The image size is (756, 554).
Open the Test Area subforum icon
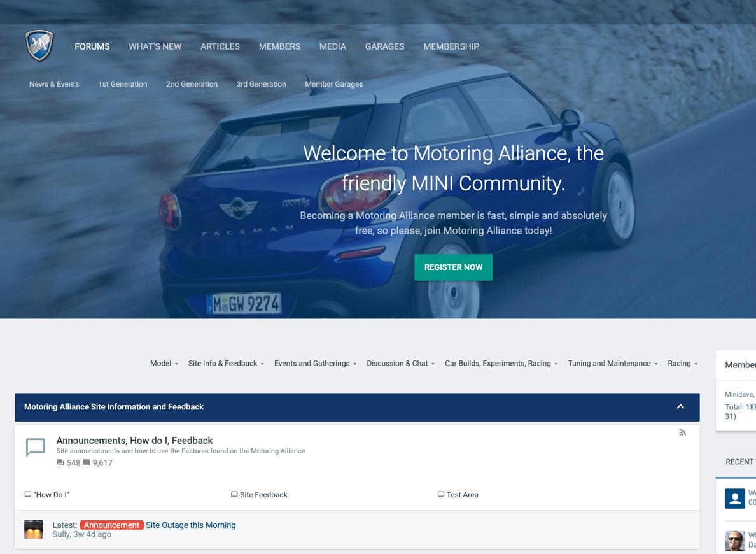pyautogui.click(x=440, y=494)
